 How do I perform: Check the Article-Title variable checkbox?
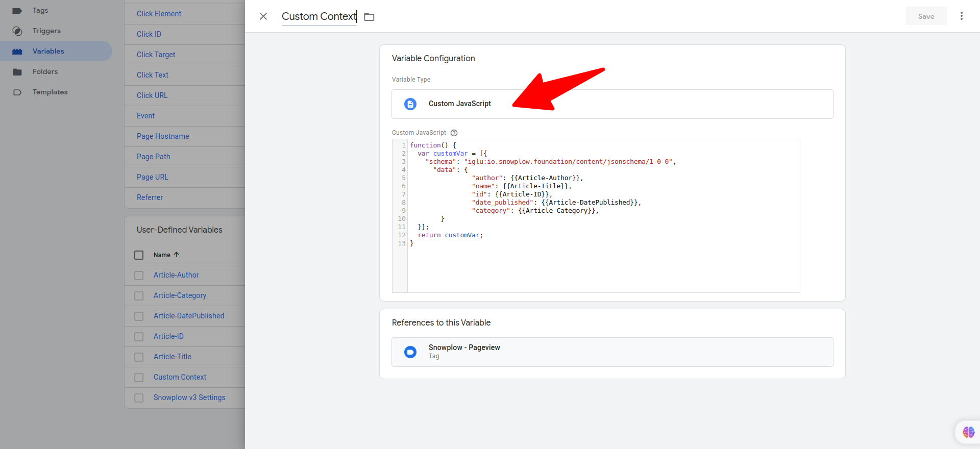click(139, 357)
